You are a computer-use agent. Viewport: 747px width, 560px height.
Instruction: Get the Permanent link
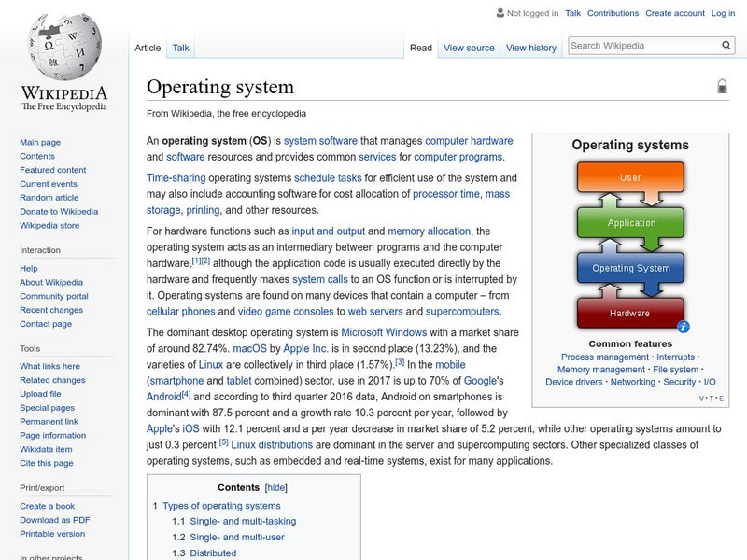49,421
